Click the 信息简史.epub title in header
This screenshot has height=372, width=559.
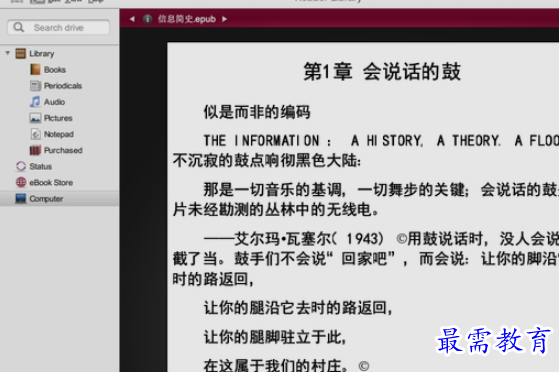(x=187, y=19)
